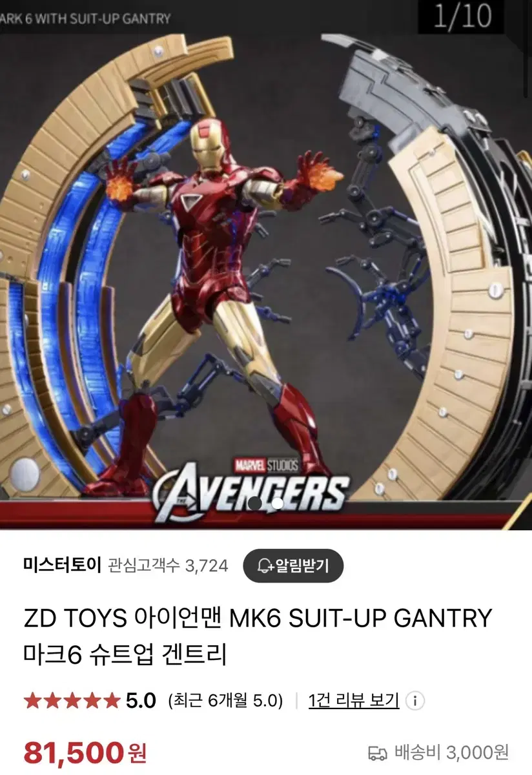Select the white carousel indicator dot

tap(278, 502)
